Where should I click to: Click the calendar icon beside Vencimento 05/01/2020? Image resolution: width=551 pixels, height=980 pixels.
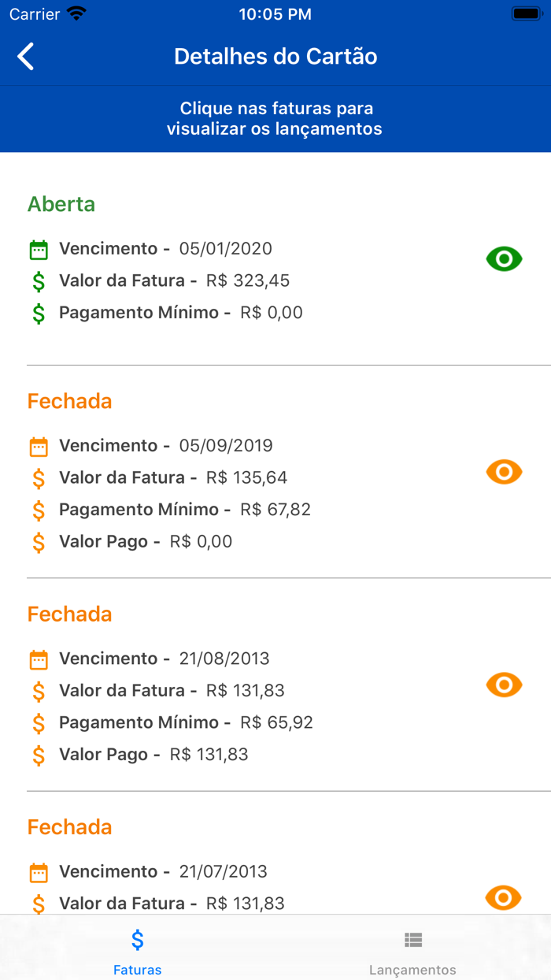tap(37, 248)
